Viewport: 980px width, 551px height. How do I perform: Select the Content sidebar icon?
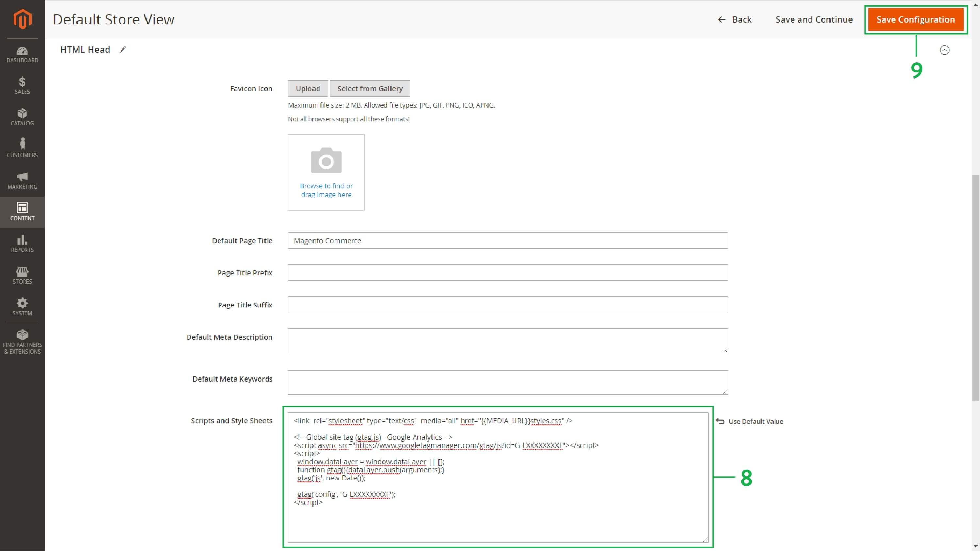coord(22,212)
